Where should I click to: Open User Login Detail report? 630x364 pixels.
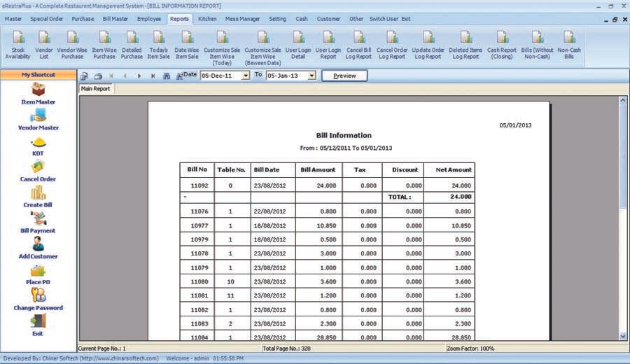(298, 45)
